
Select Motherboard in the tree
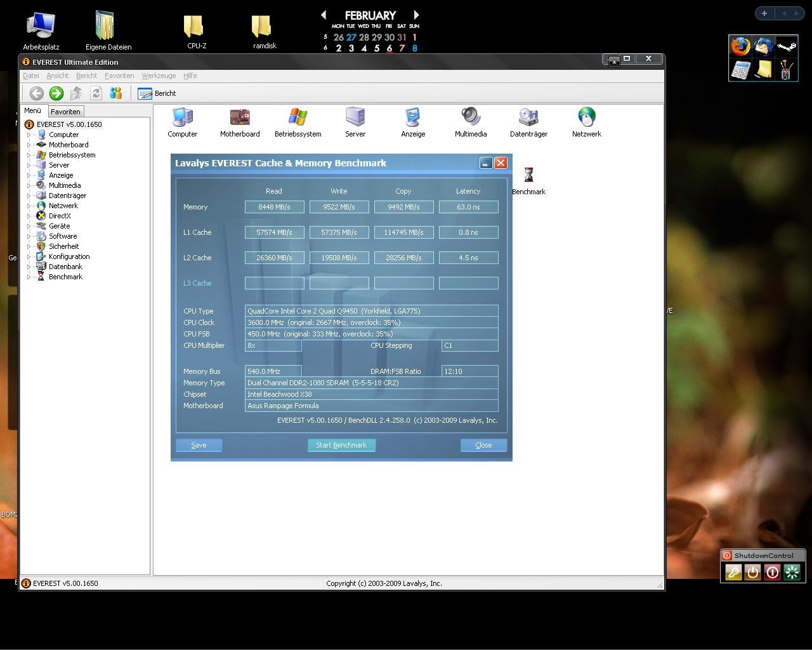pos(69,145)
